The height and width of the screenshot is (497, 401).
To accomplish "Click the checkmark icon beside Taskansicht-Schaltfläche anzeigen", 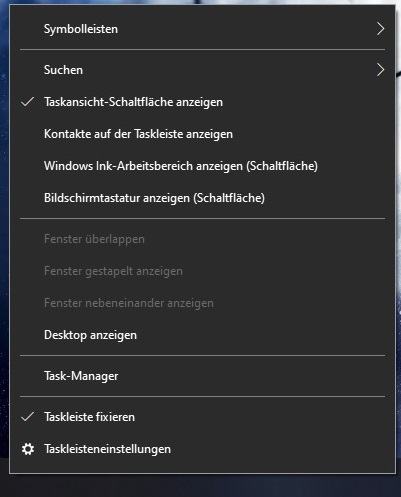I will click(x=27, y=102).
